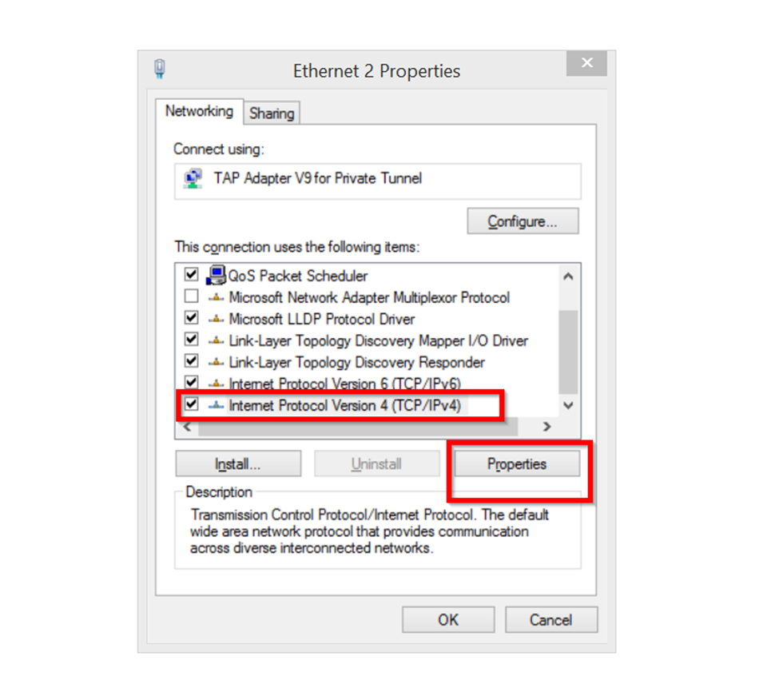Click the Internet Protocol Version 4 icon
Image resolution: width=779 pixels, height=700 pixels.
(216, 405)
